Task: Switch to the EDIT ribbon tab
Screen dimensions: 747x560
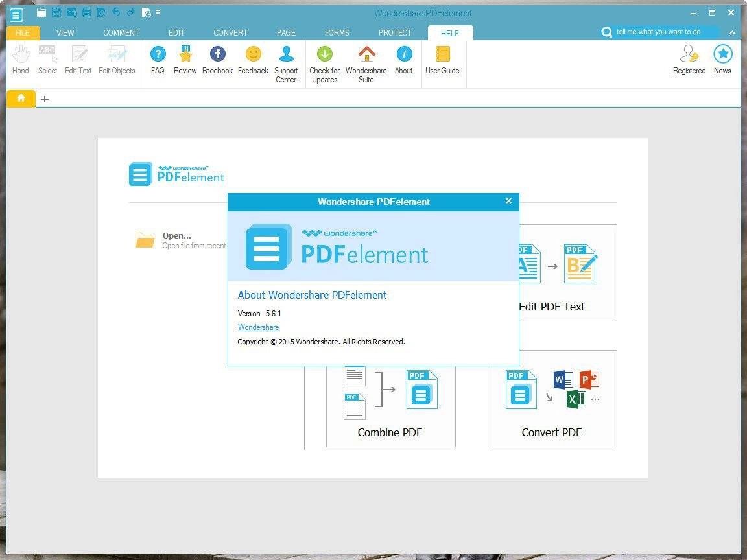Action: (176, 33)
